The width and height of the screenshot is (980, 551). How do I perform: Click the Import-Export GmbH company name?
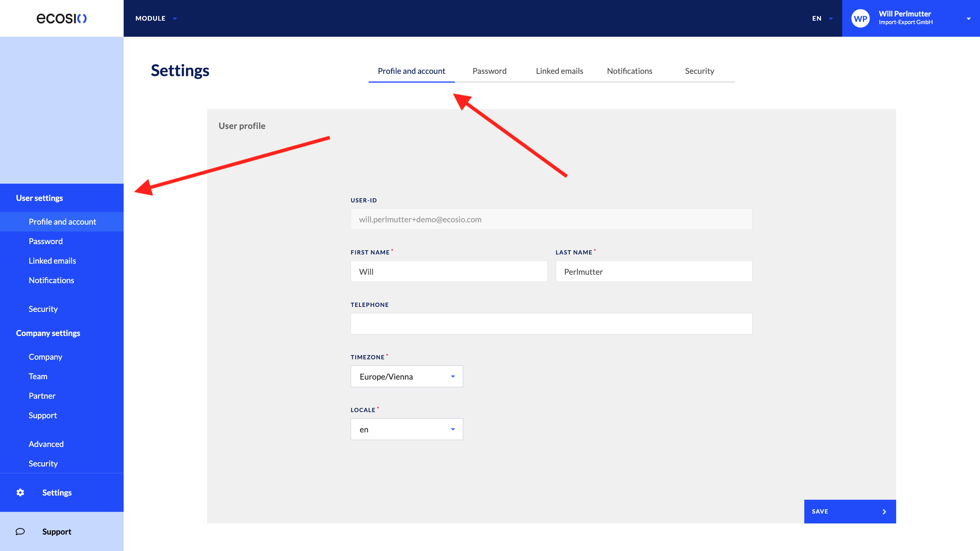905,22
